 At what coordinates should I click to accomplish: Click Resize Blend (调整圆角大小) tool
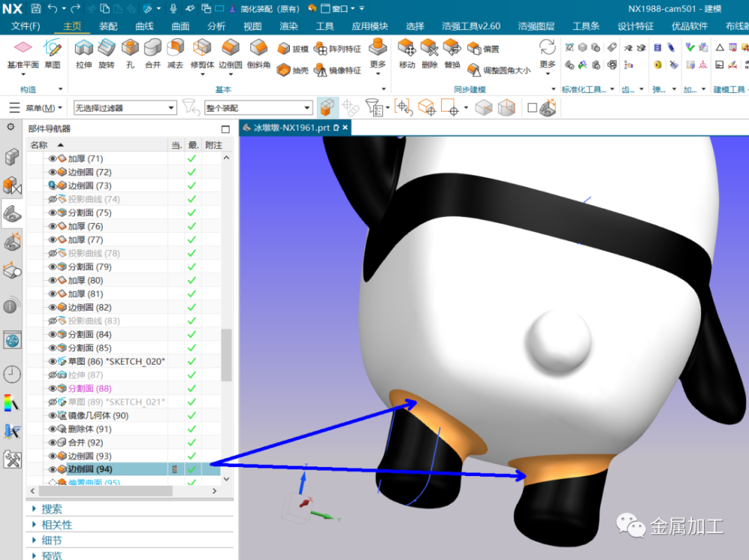click(499, 70)
